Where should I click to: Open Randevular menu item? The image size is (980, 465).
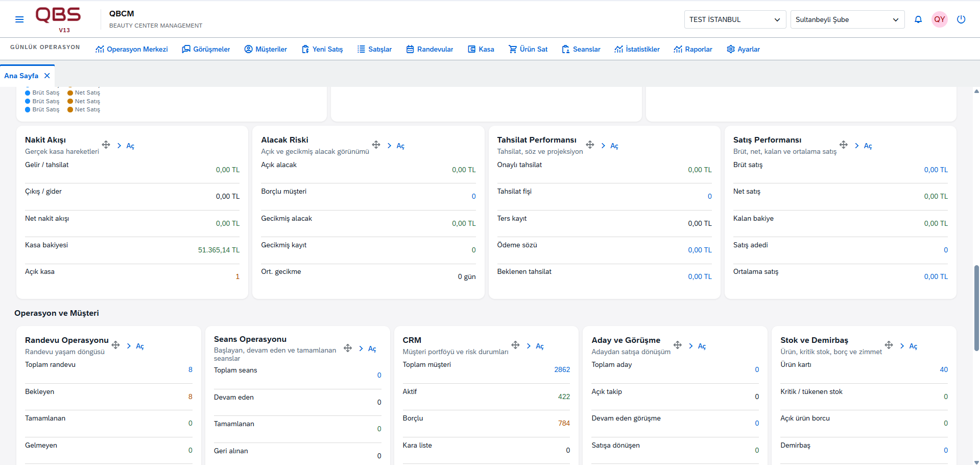[x=429, y=49]
